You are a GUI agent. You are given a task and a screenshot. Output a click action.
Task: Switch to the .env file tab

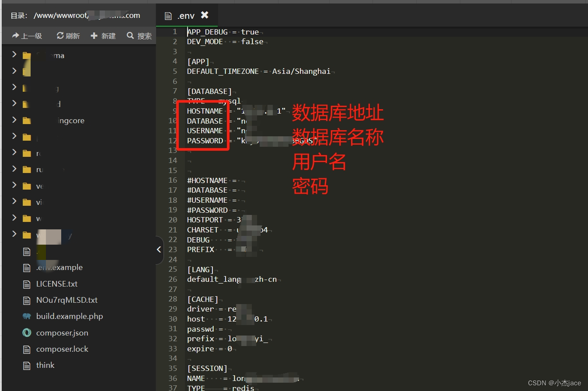(187, 16)
